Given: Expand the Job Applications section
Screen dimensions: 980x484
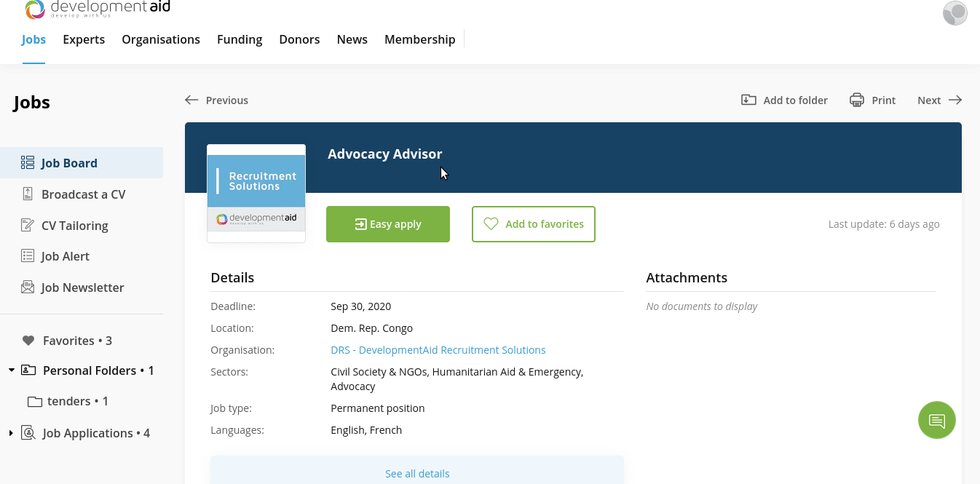Looking at the screenshot, I should click(x=10, y=432).
